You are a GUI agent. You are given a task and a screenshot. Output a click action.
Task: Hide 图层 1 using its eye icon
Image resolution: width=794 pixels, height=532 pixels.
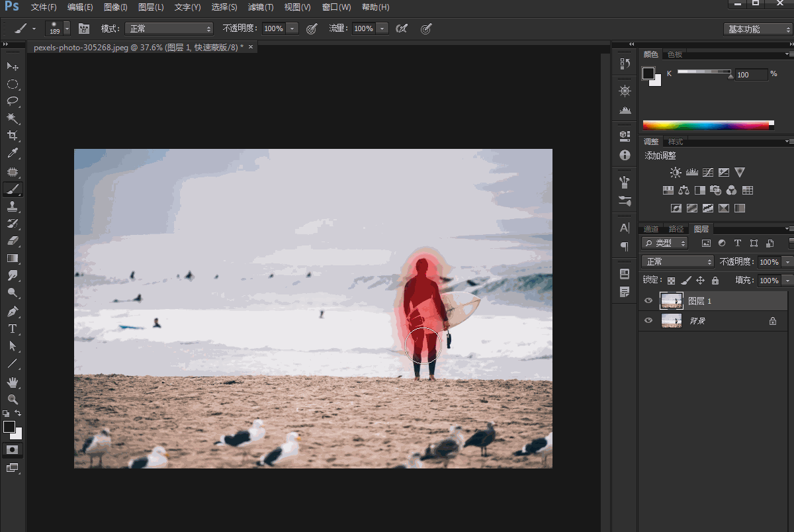coord(648,301)
